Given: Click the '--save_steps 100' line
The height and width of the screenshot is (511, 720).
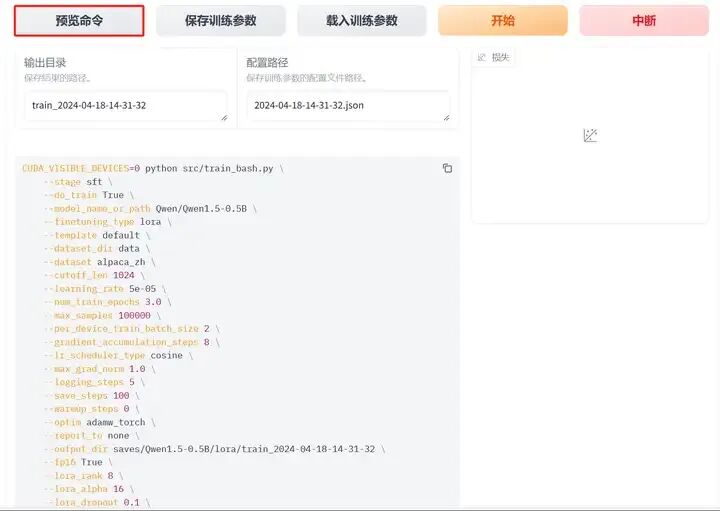Looking at the screenshot, I should (x=91, y=395).
